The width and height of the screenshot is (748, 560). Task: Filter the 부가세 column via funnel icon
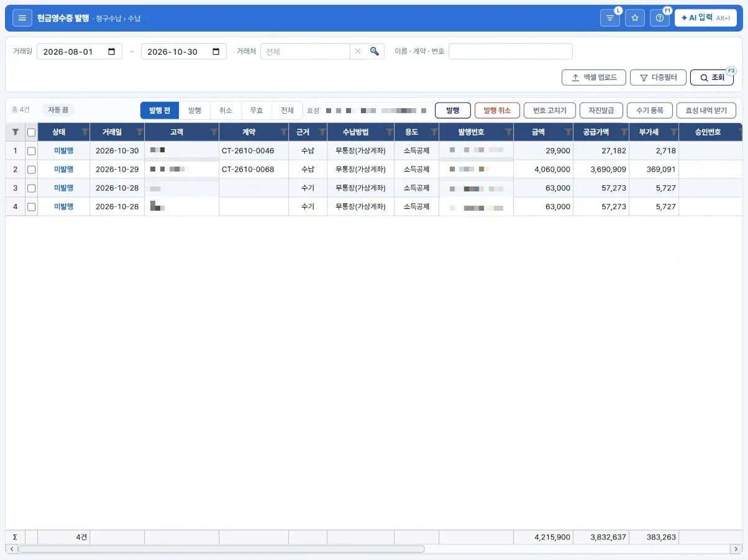[x=673, y=132]
